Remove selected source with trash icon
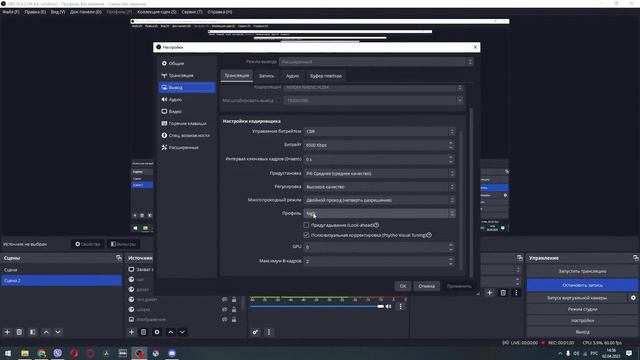The width and height of the screenshot is (640, 360). coord(144,332)
